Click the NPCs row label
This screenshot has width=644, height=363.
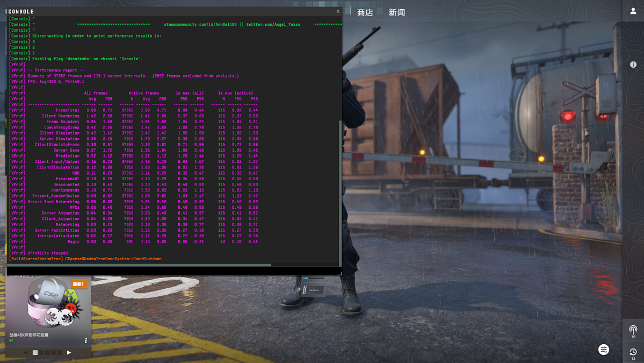point(75,208)
